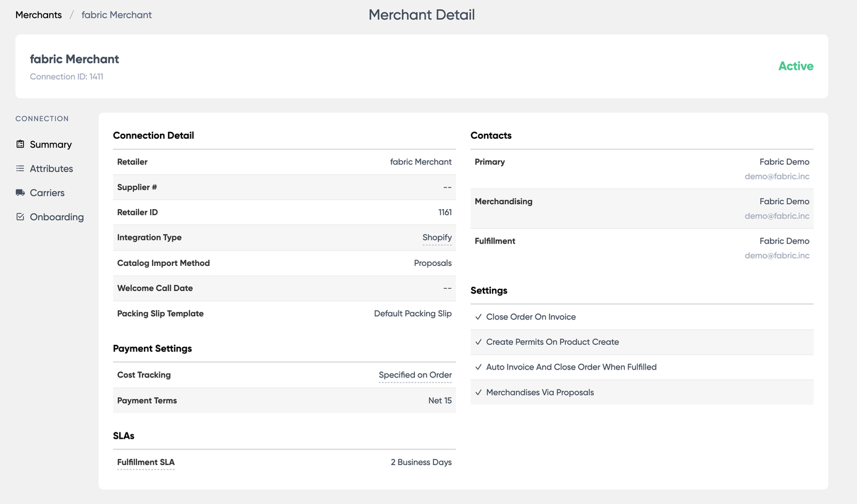The width and height of the screenshot is (857, 504).
Task: Click checkmark beside Close Order On Invoice
Action: click(x=479, y=316)
